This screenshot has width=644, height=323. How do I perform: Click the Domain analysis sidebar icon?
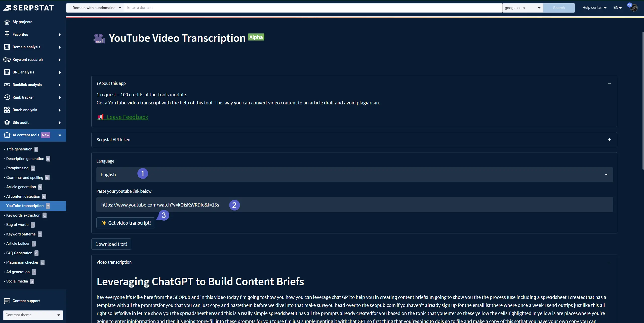(7, 47)
